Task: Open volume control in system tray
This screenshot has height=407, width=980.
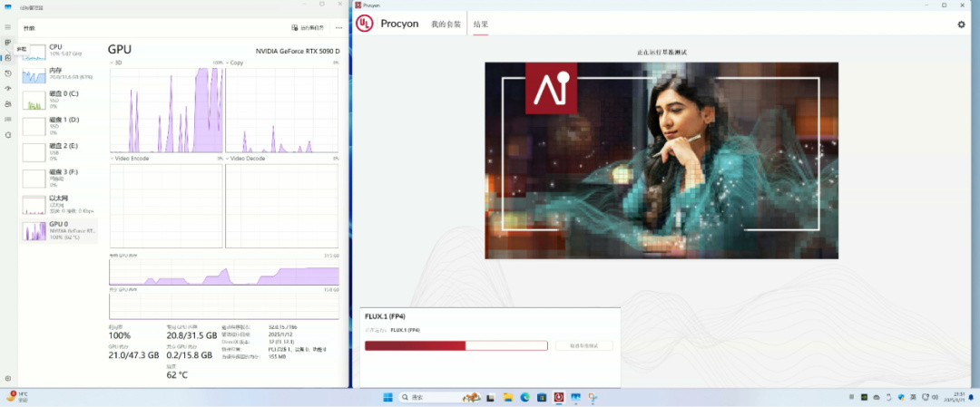Action: tap(935, 397)
